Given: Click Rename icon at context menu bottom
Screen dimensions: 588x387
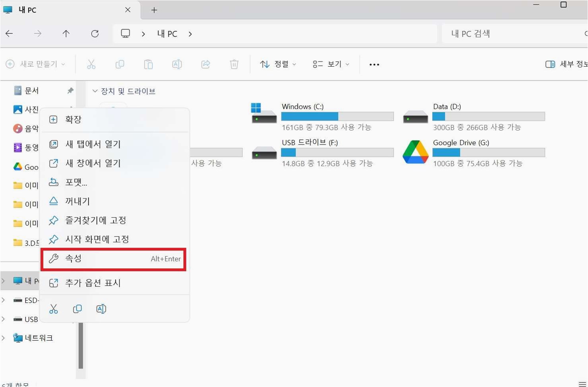Looking at the screenshot, I should coord(101,309).
